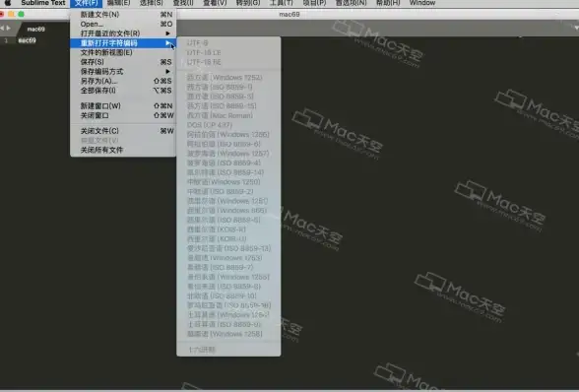The height and width of the screenshot is (392, 579).
Task: Expand the 重新打开字符编码 submenu arrow
Action: click(x=168, y=43)
